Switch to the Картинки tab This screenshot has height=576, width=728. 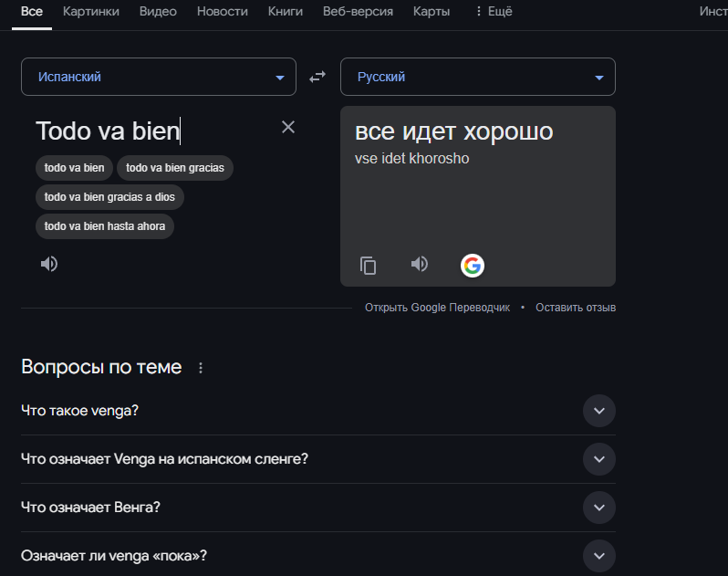coord(91,11)
